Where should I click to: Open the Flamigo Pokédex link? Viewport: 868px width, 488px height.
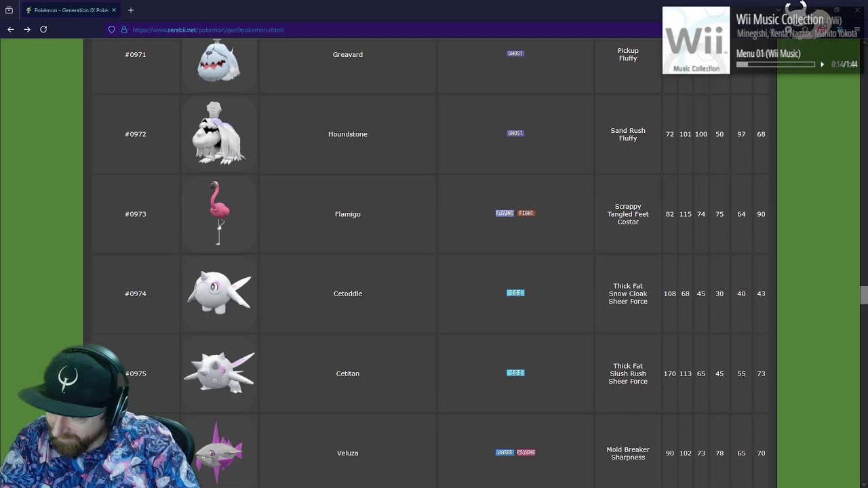click(x=348, y=214)
